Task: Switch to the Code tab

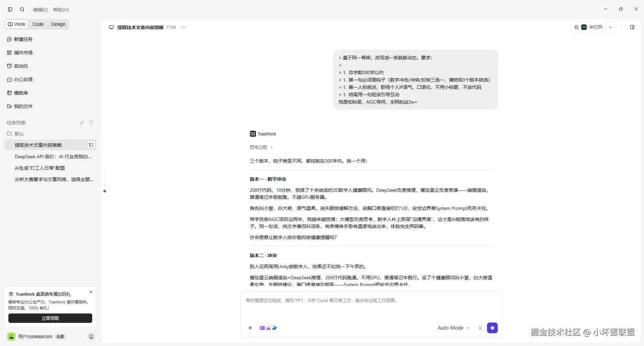Action: point(38,24)
